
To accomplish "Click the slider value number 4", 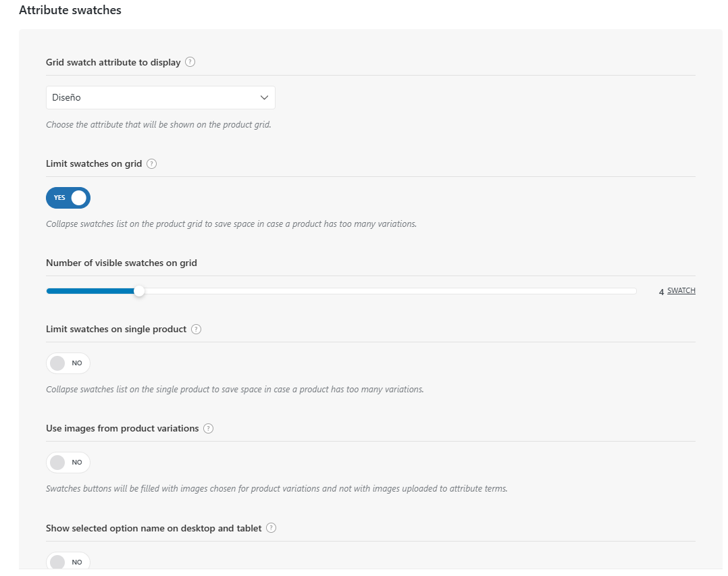I will 661,292.
